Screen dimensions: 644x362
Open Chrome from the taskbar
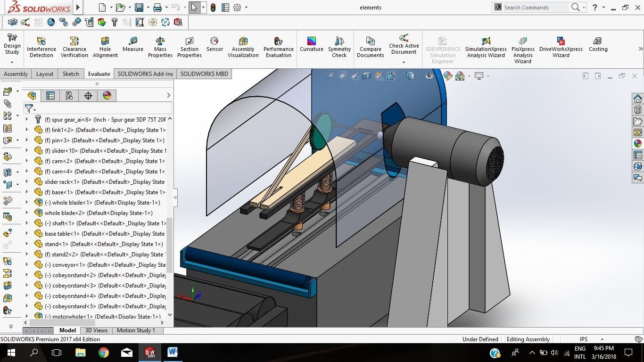click(103, 353)
